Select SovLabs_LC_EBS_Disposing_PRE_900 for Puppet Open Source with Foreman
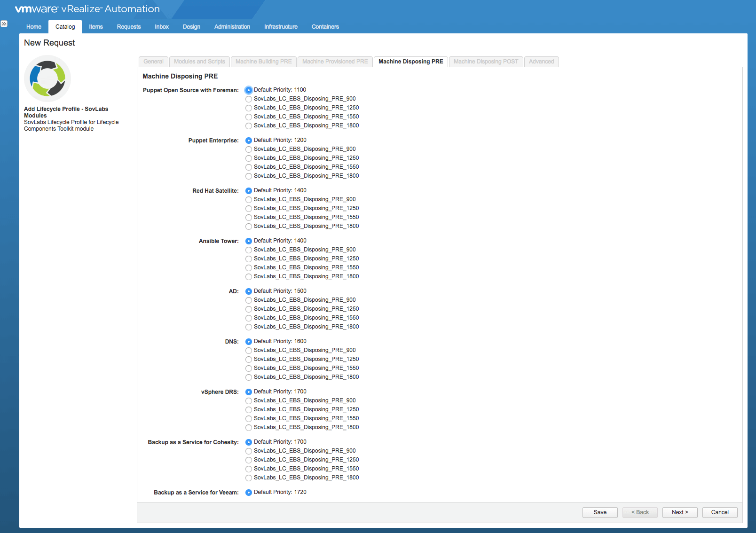This screenshot has width=756, height=533. pos(249,99)
